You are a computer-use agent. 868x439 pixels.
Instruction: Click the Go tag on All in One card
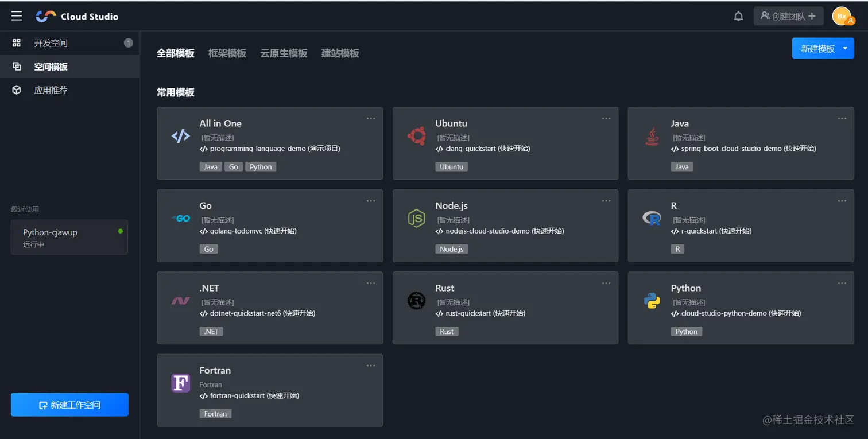[x=233, y=166]
